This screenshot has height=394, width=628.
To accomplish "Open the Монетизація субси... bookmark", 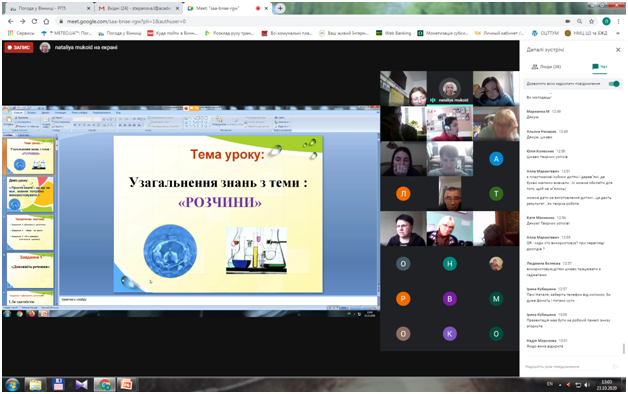I will tap(443, 33).
